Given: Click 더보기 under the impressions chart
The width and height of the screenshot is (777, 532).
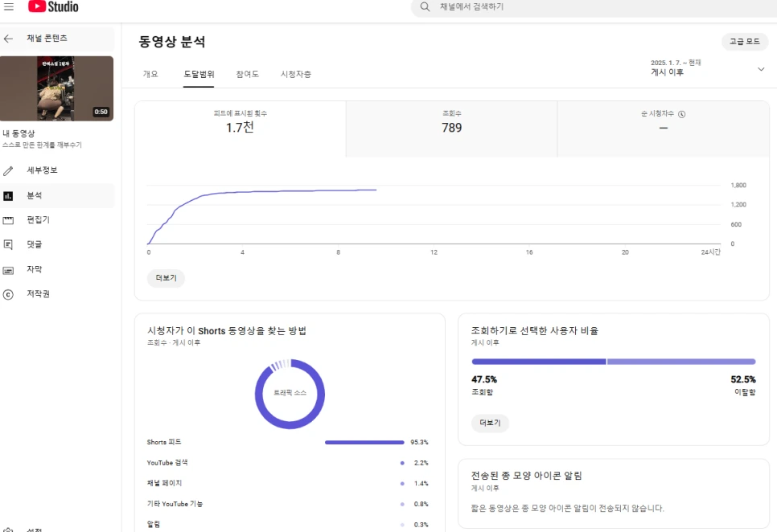Looking at the screenshot, I should pos(166,278).
